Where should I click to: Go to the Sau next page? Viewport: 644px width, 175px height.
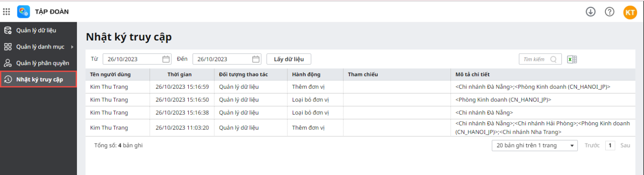coord(625,145)
